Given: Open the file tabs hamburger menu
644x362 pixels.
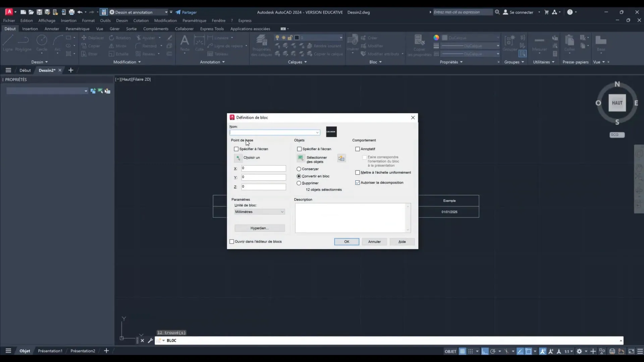Looking at the screenshot, I should 8,70.
